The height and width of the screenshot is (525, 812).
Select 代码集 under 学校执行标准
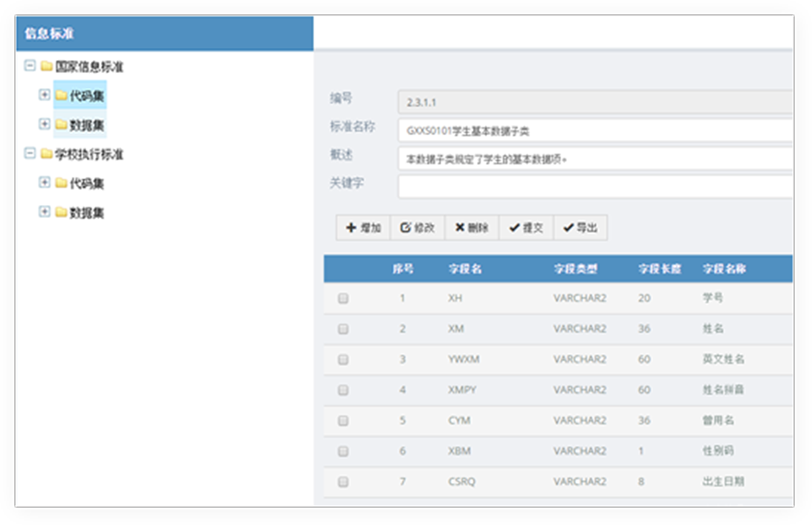(x=87, y=183)
